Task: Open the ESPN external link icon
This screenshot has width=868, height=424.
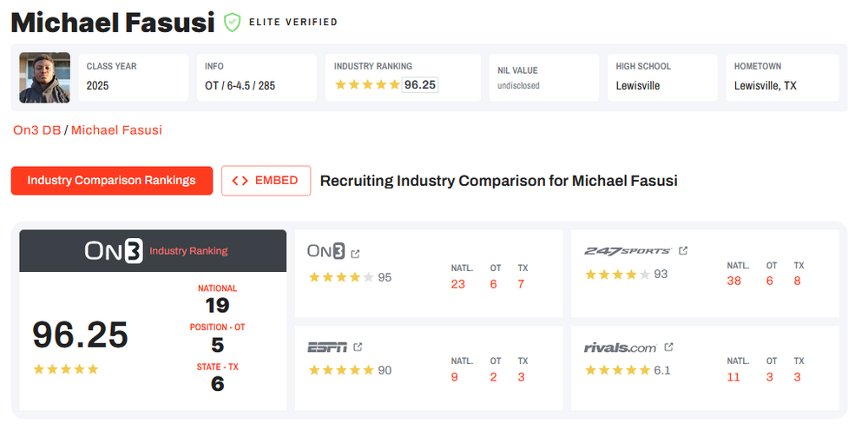Action: (x=358, y=348)
